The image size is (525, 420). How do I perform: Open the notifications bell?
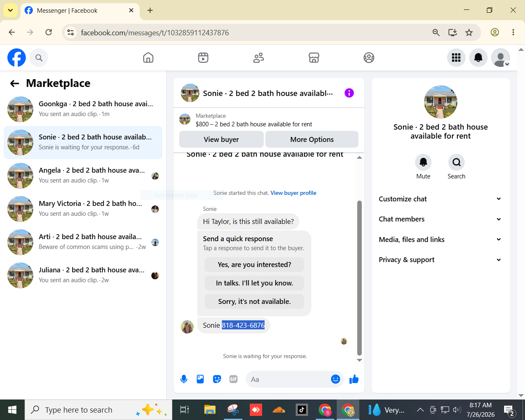(x=478, y=58)
